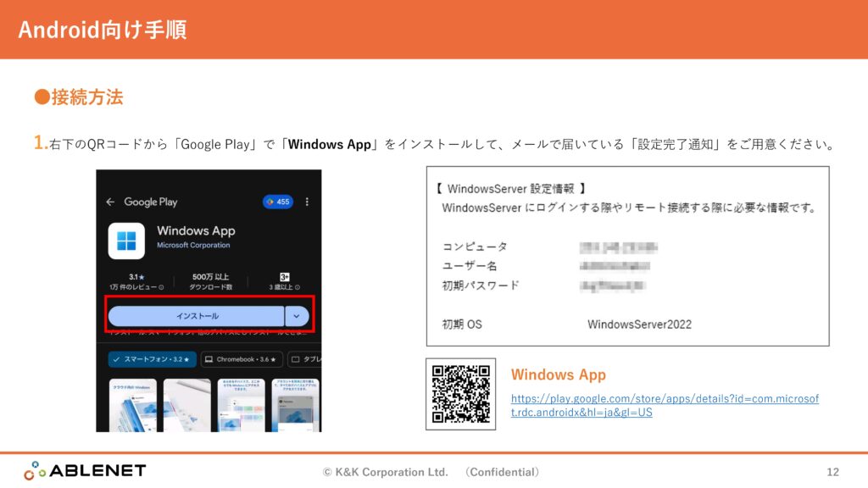Select the Chromebook device filter chip
The image size is (868, 488).
(241, 359)
